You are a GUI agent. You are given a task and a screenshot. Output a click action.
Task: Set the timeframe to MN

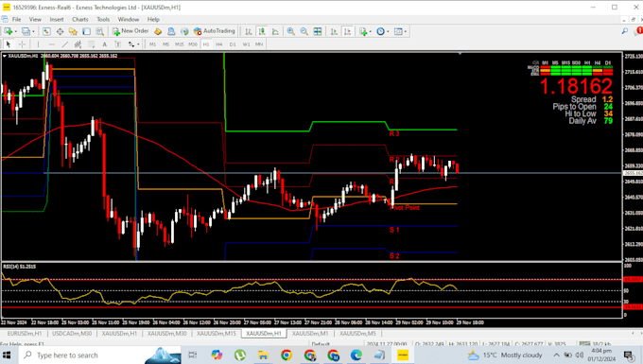click(259, 44)
